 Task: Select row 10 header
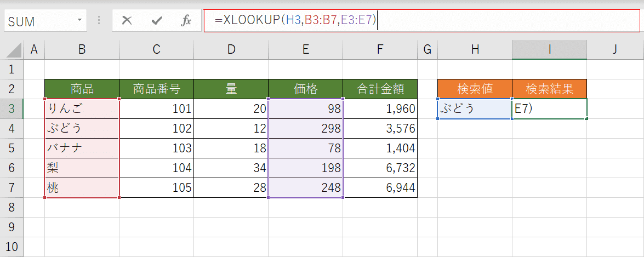(12, 247)
